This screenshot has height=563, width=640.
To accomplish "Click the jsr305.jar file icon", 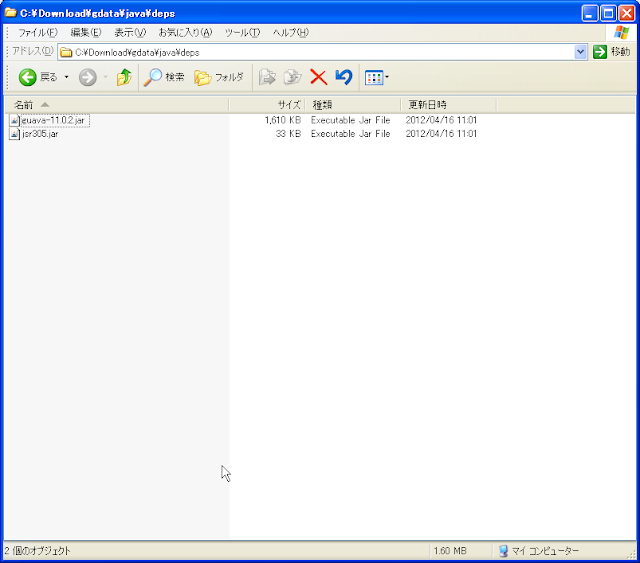I will pos(14,134).
